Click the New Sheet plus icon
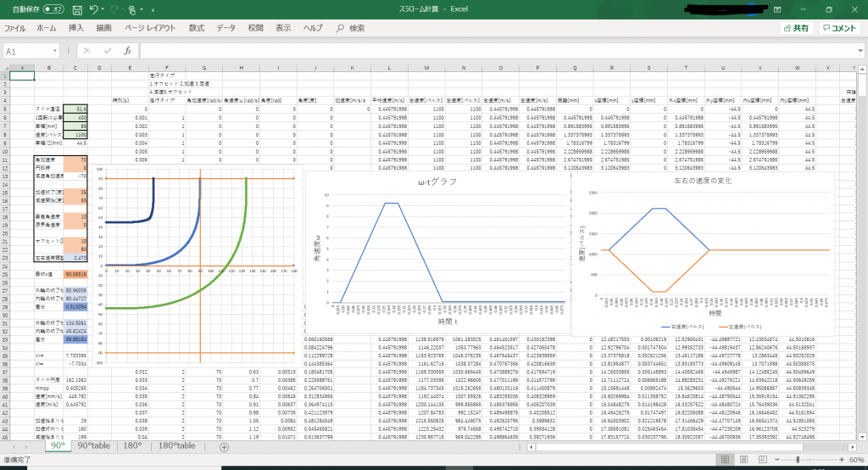The width and height of the screenshot is (868, 470). (x=224, y=447)
